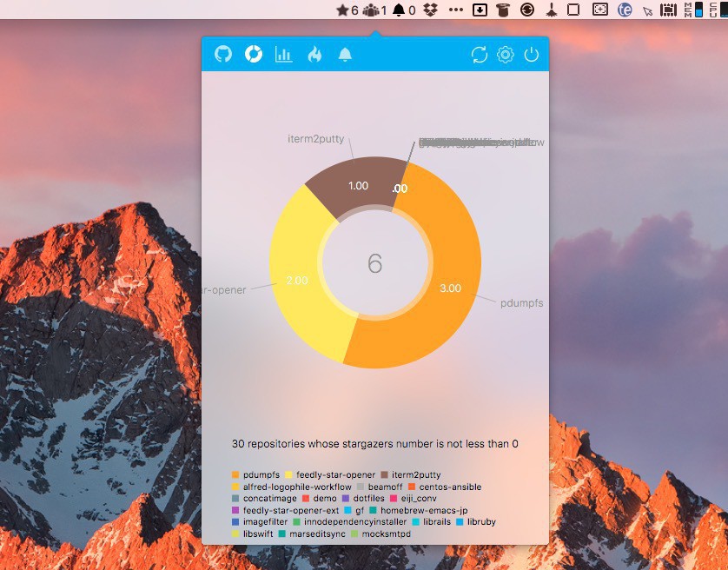
Task: Click the imagefilter legend entry
Action: 260,521
